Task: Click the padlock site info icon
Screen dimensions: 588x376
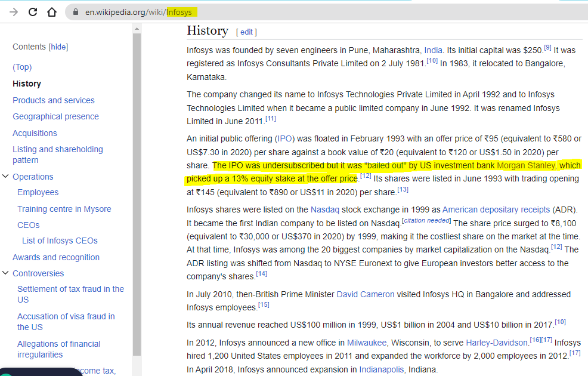Action: (x=75, y=12)
